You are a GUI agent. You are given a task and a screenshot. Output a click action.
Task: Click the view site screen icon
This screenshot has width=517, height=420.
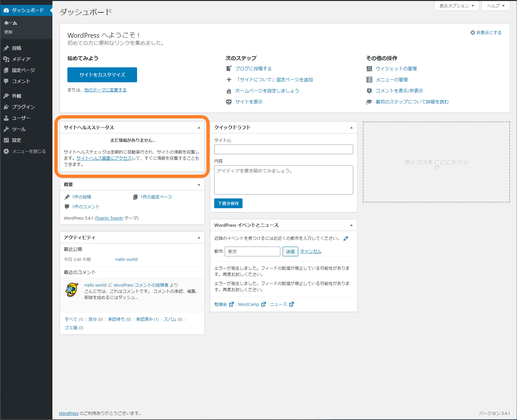tap(229, 102)
